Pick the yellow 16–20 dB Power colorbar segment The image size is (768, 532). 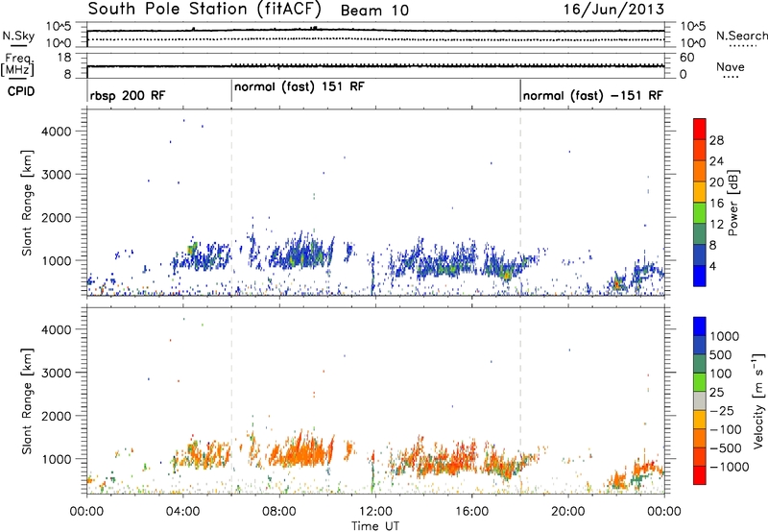pos(700,192)
